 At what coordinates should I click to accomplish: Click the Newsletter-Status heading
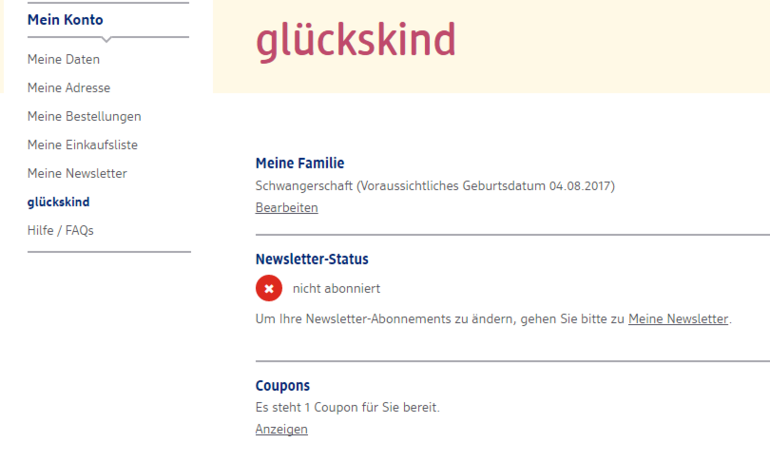tap(312, 259)
